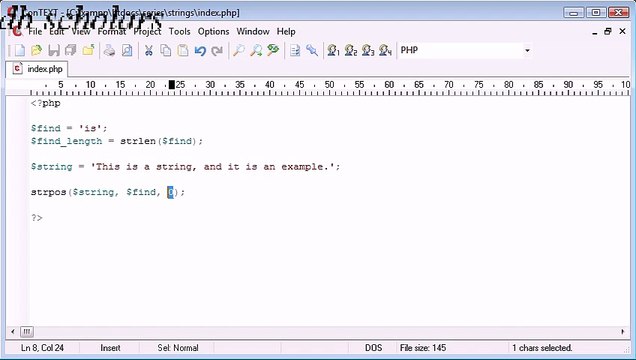Click the $find_length variable
Image resolution: width=636 pixels, height=360 pixels.
pos(67,141)
